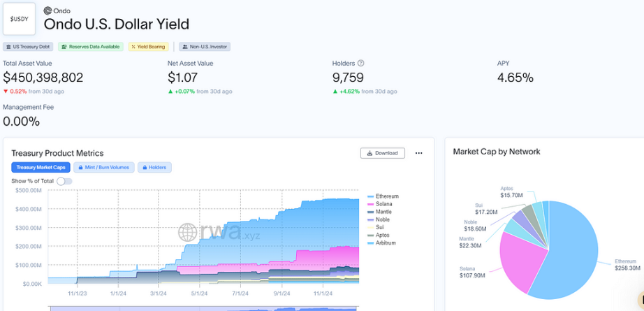This screenshot has height=311, width=644.
Task: Select the Treasury Market Caps tab
Action: pos(41,167)
